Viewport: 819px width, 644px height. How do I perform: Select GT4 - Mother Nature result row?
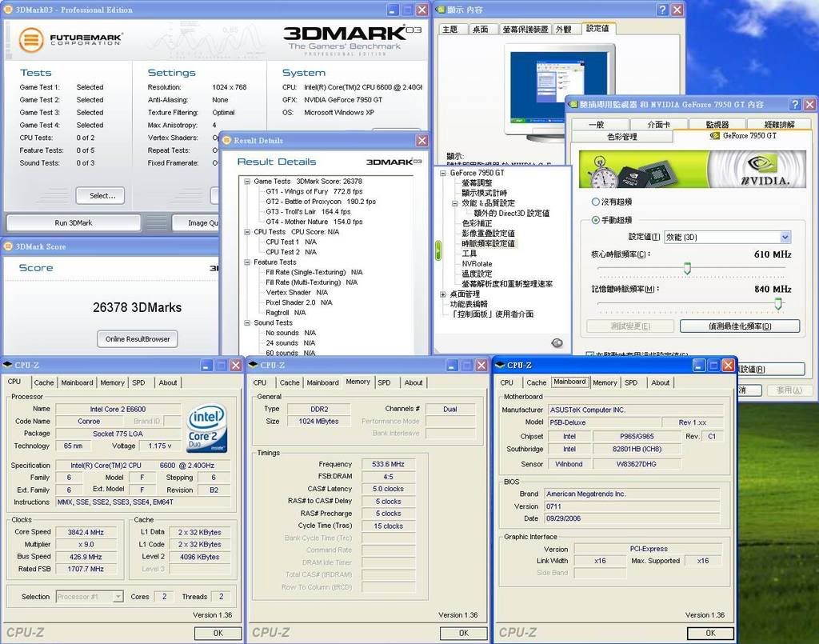314,222
